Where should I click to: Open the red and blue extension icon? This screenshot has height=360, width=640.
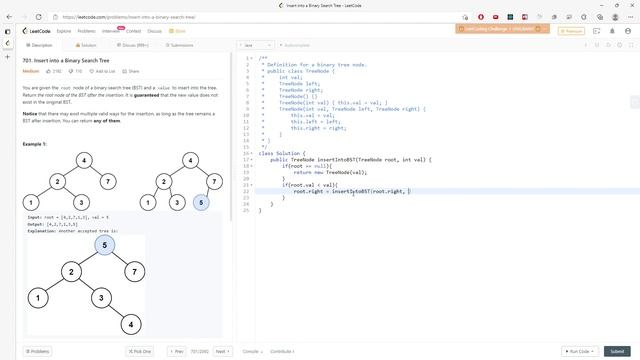coord(525,17)
